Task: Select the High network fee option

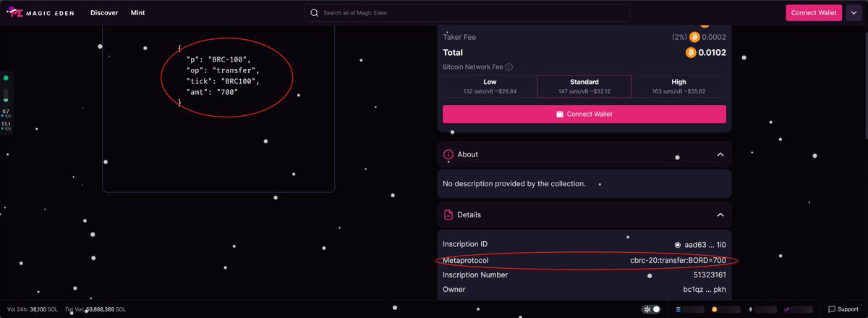Action: tap(678, 86)
